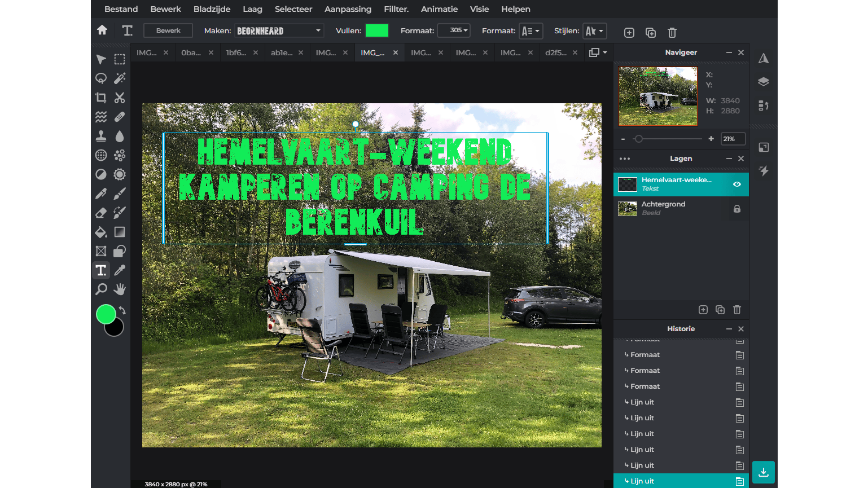Swap foreground and background colors
The width and height of the screenshot is (868, 488).
pyautogui.click(x=122, y=310)
